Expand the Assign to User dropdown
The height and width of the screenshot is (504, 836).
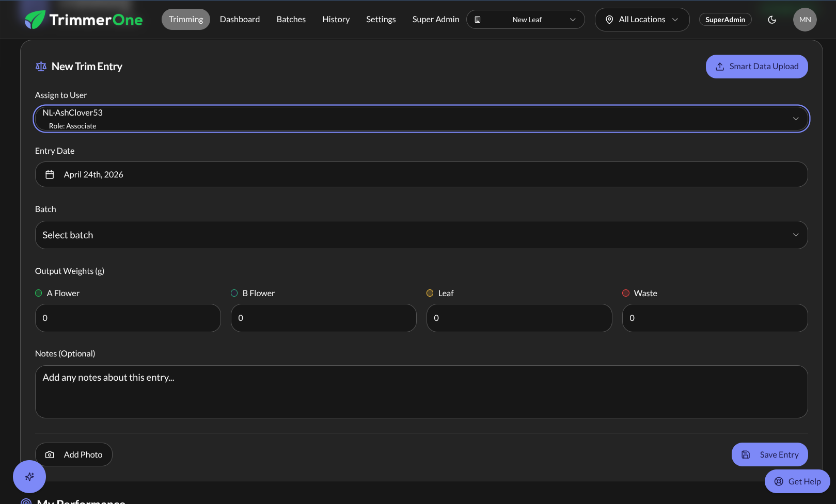pyautogui.click(x=796, y=118)
